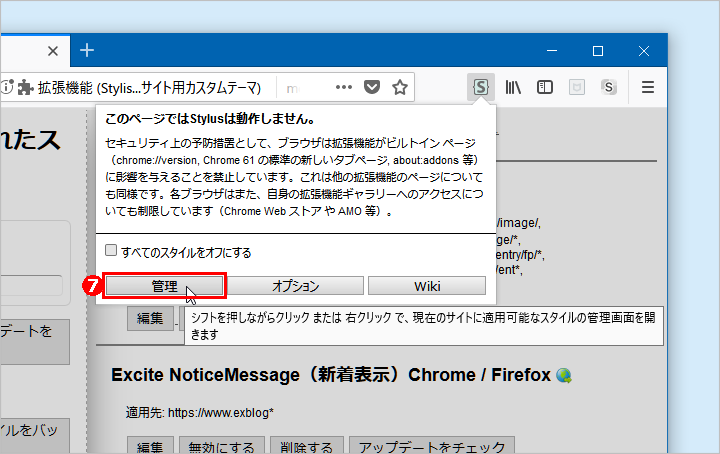The image size is (720, 454).
Task: Save page to Pocket icon
Action: [372, 87]
